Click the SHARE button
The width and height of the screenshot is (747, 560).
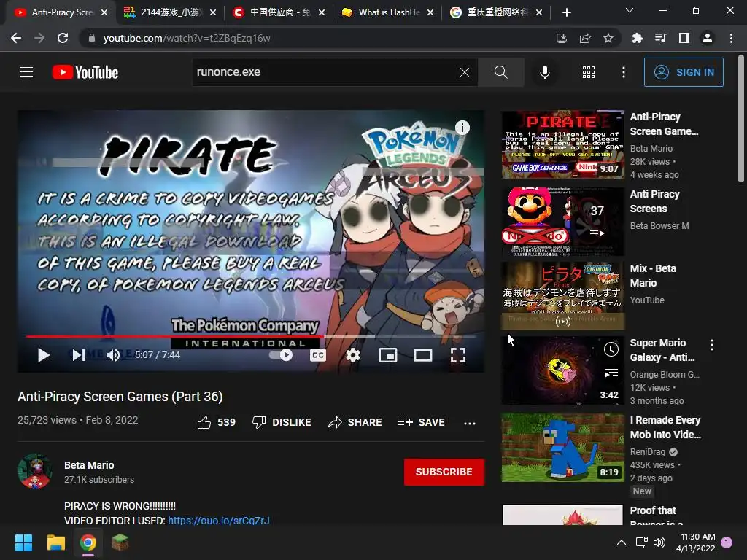(x=355, y=422)
